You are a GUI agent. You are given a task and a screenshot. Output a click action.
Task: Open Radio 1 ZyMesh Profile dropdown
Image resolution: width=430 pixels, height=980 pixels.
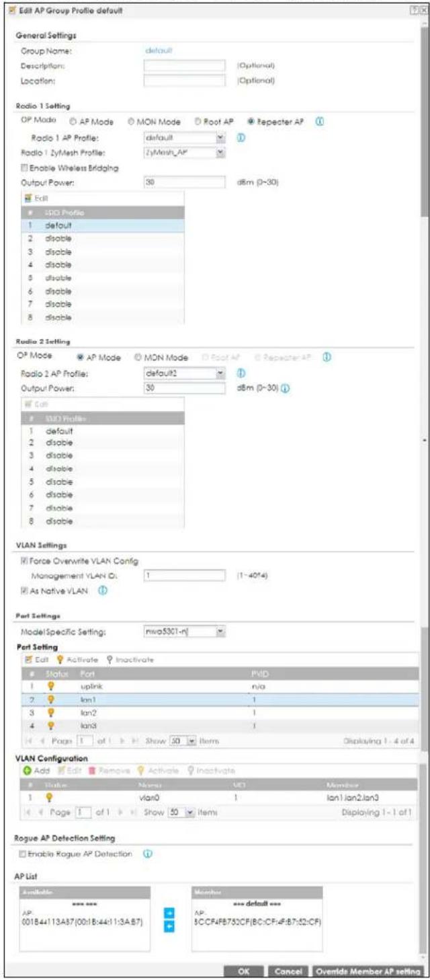pyautogui.click(x=220, y=153)
